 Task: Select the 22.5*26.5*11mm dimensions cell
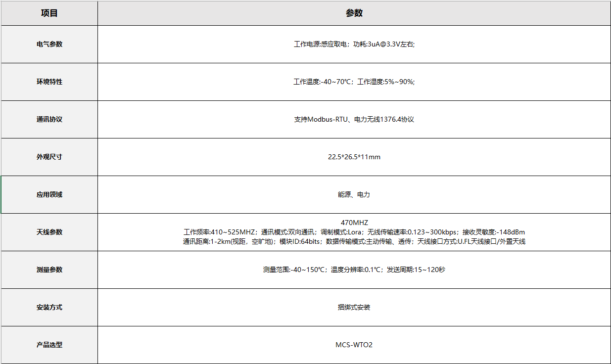[354, 157]
